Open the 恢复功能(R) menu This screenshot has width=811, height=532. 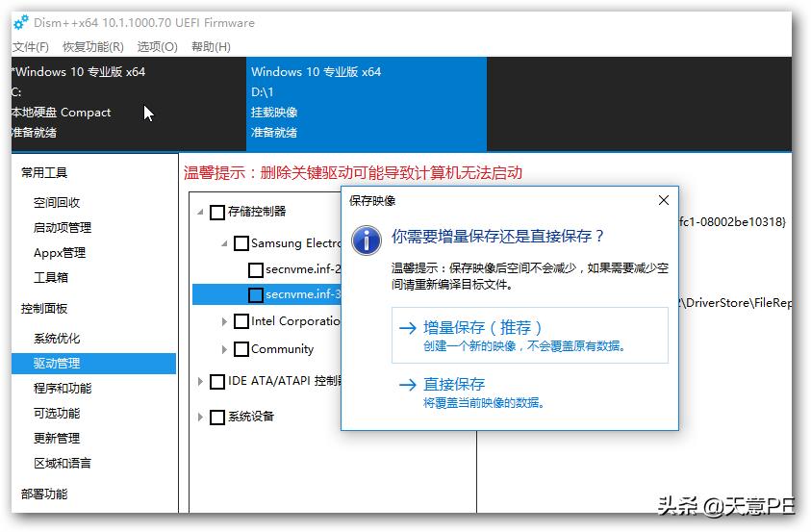point(93,47)
